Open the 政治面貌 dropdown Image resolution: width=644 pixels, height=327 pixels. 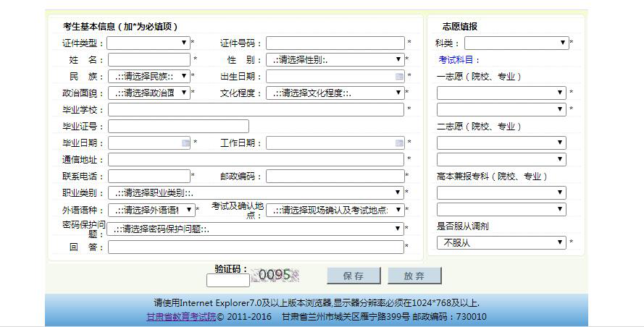[x=149, y=93]
